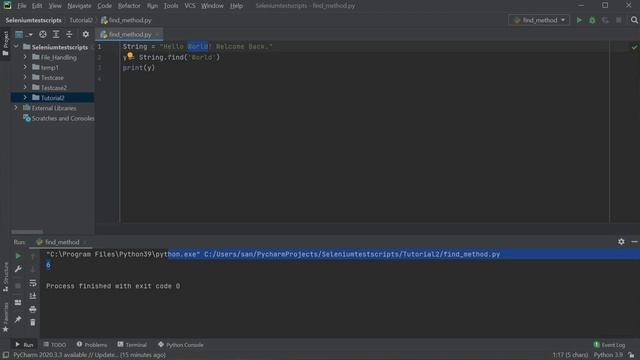Click the Run panel stop square icon
The image size is (640, 360).
click(18, 286)
